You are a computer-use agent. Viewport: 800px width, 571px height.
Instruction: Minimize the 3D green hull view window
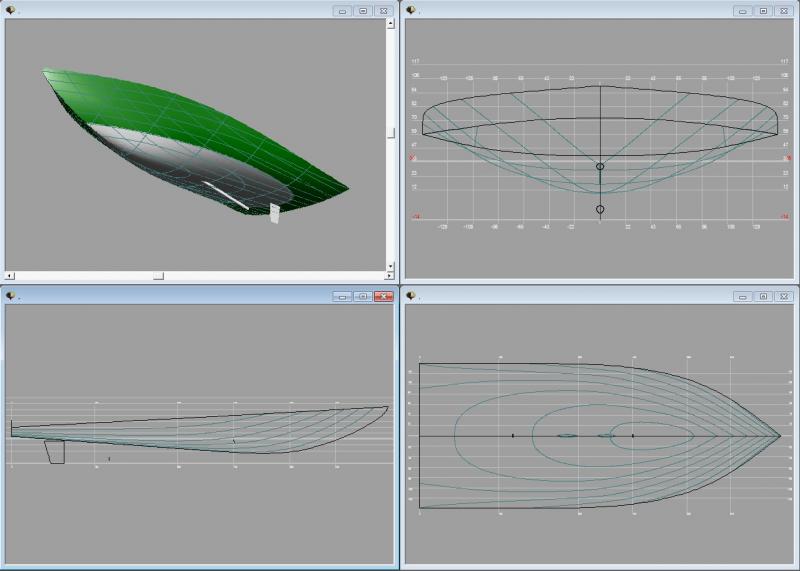coord(342,11)
